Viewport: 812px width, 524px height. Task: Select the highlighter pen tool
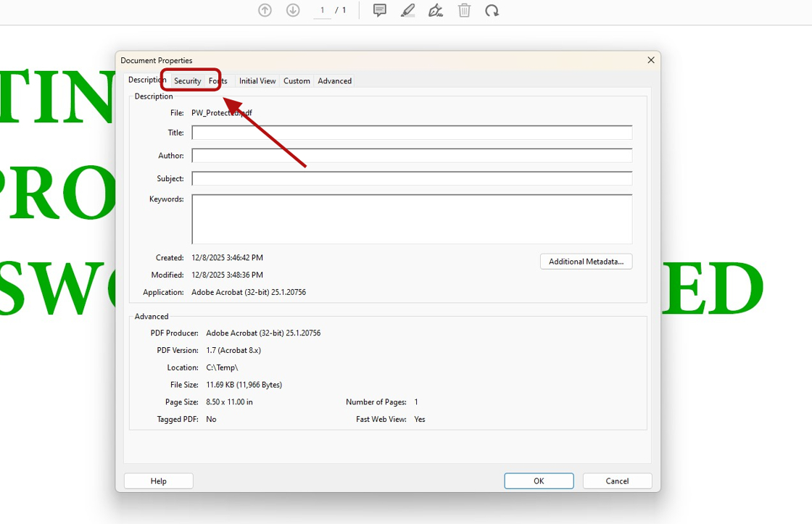click(408, 10)
